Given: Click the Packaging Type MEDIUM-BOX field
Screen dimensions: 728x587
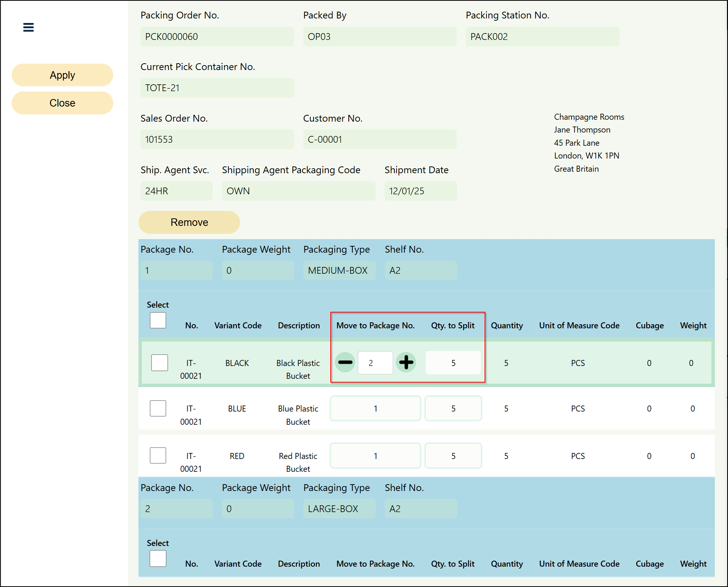Looking at the screenshot, I should pyautogui.click(x=339, y=270).
